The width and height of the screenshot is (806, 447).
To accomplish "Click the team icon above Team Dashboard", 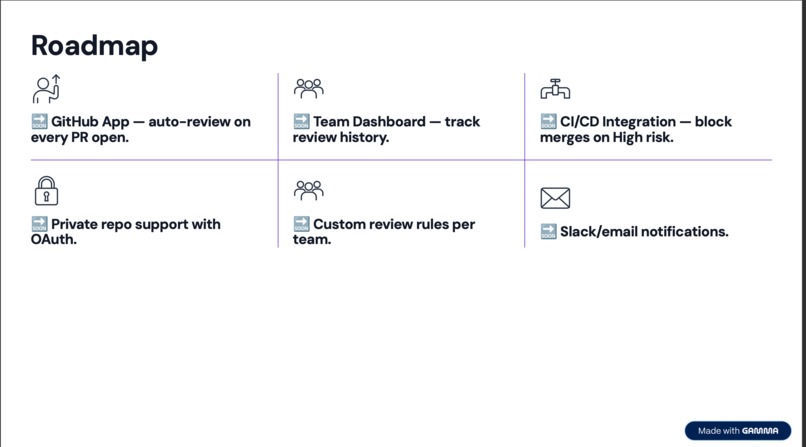I will (x=308, y=88).
